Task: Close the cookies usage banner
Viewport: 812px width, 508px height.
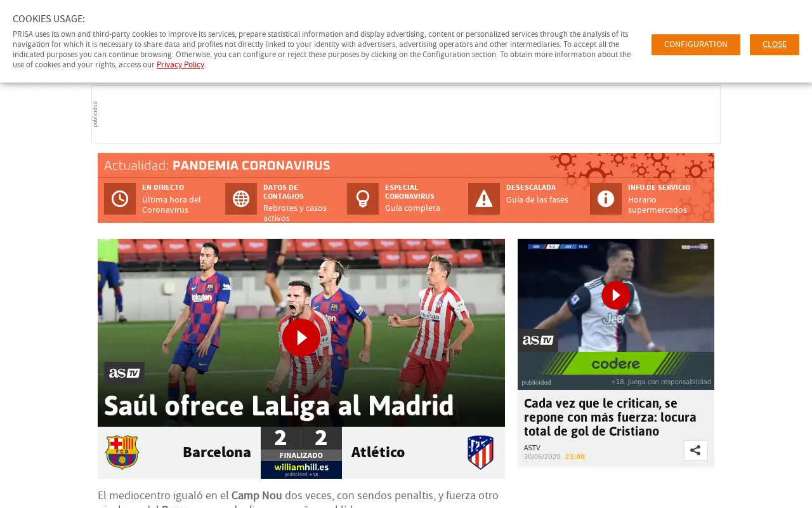Action: click(775, 44)
